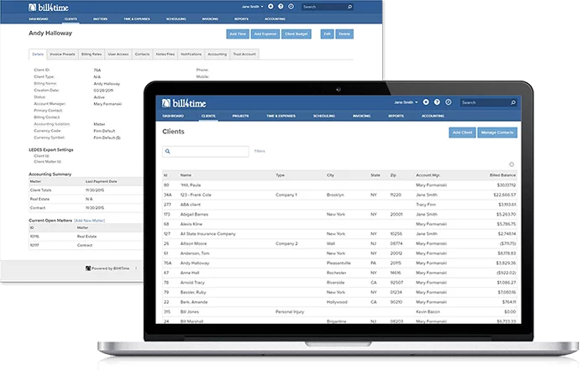This screenshot has width=588, height=370.
Task: Click bill4time logo in the background window
Action: coord(49,7)
